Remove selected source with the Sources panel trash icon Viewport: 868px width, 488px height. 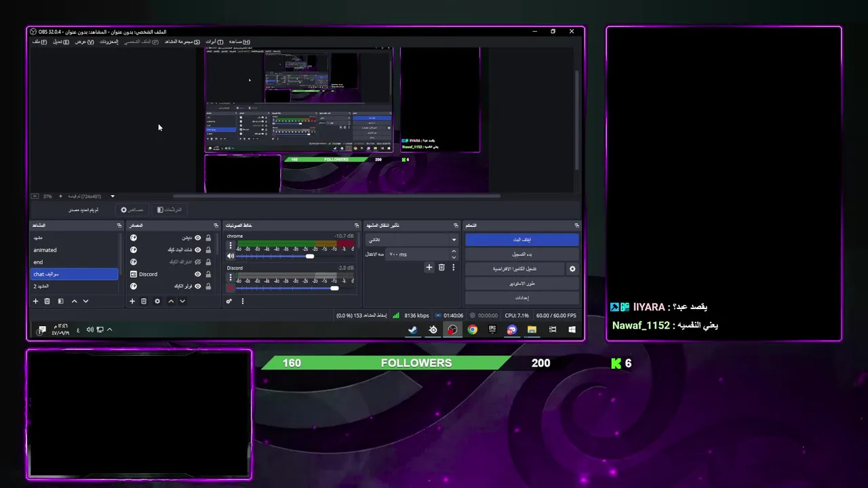pos(144,301)
